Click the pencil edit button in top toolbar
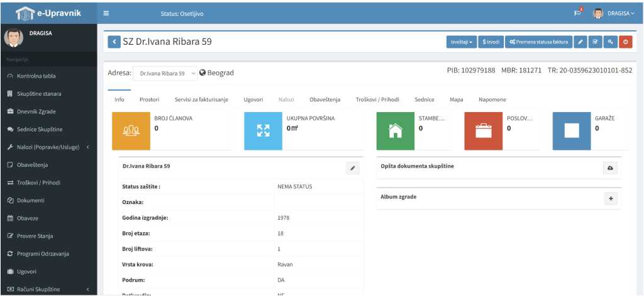The image size is (644, 296). coord(580,42)
